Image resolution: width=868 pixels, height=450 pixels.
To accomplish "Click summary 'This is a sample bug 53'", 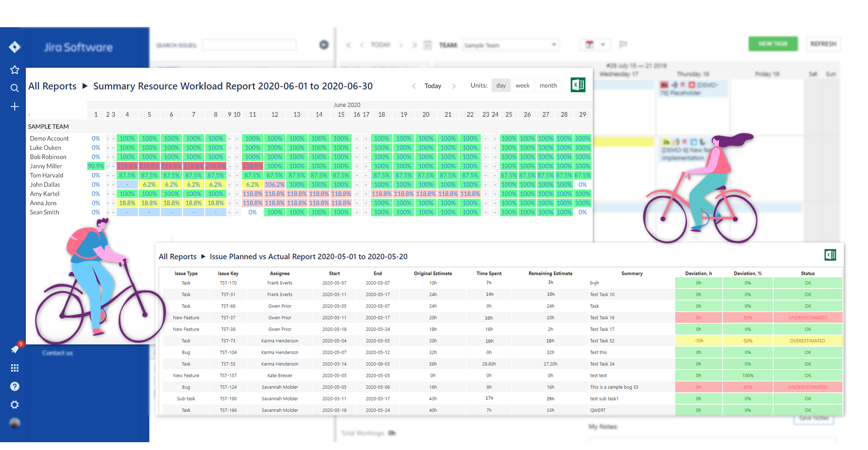I will click(614, 387).
